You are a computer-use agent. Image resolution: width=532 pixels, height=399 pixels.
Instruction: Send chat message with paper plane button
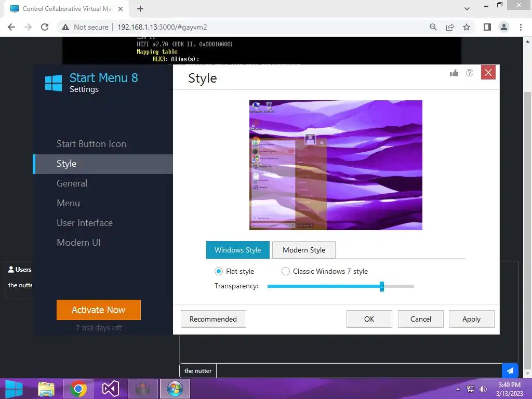coord(510,370)
